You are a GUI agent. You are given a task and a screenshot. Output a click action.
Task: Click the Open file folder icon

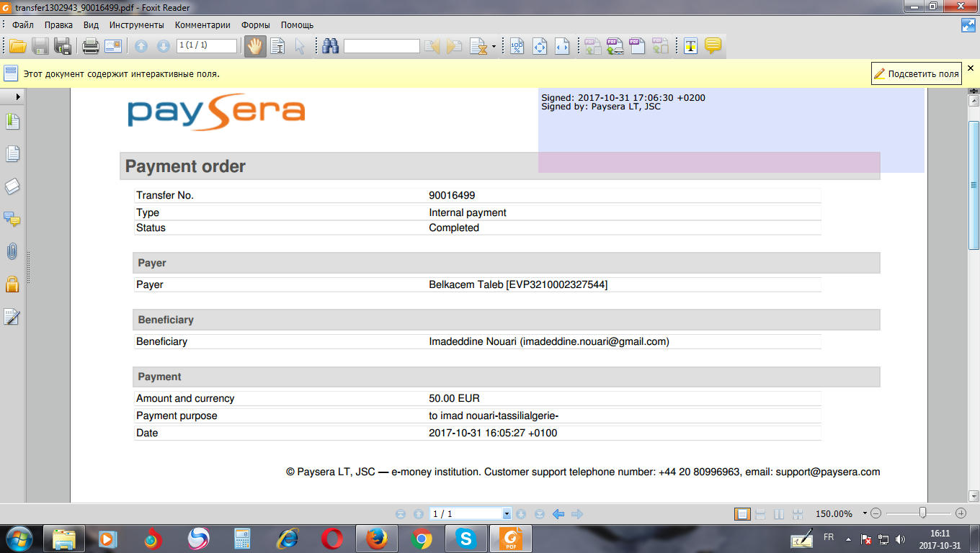tap(17, 47)
